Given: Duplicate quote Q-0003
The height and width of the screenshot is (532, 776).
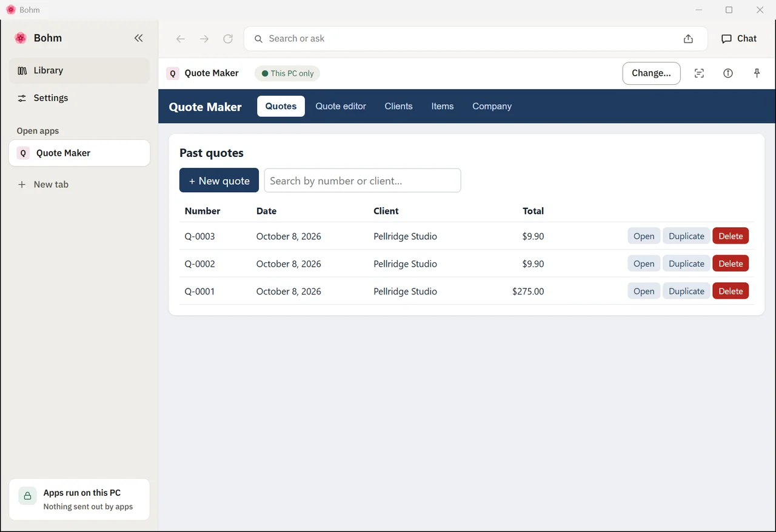Looking at the screenshot, I should pos(686,236).
